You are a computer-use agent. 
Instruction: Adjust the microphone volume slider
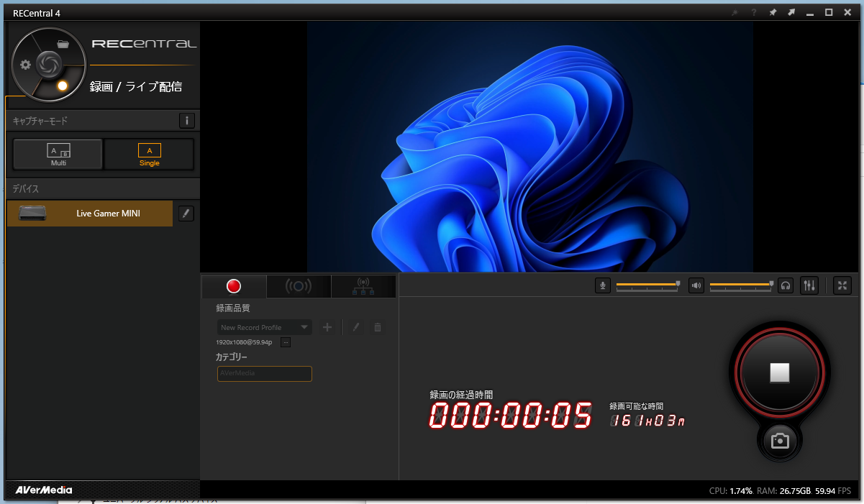(x=648, y=285)
